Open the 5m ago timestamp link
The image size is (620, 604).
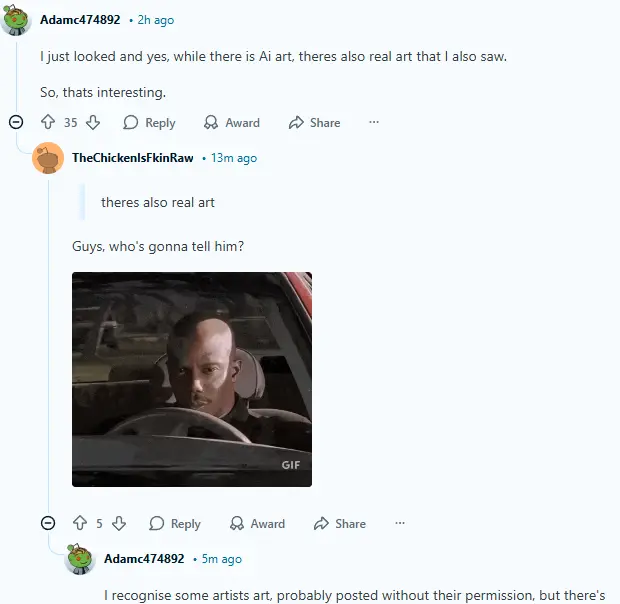222,559
